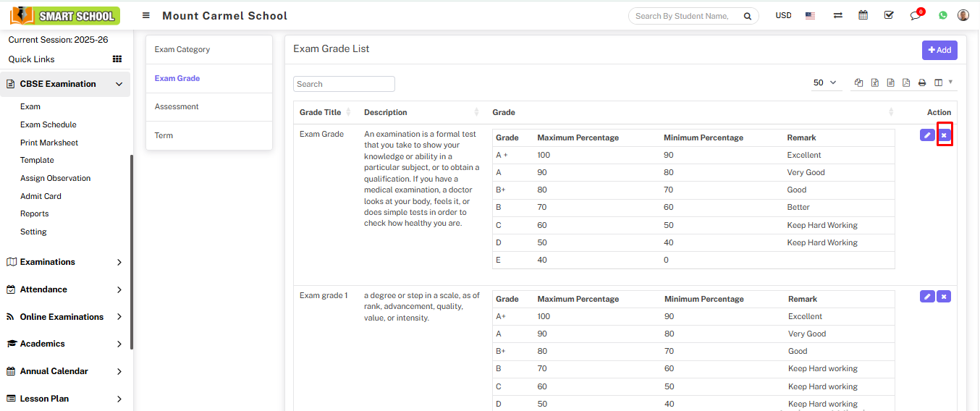
Task: Expand the Examinations sidebar menu
Action: (65, 262)
